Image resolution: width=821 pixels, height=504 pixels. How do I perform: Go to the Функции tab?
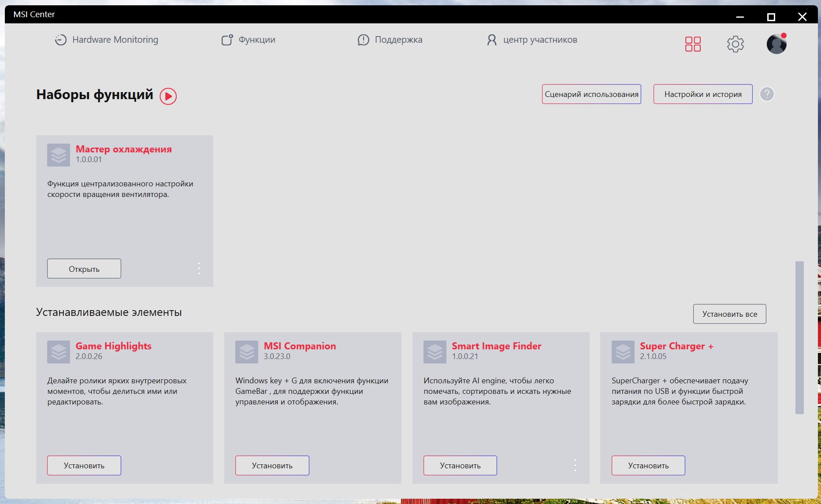click(x=248, y=40)
